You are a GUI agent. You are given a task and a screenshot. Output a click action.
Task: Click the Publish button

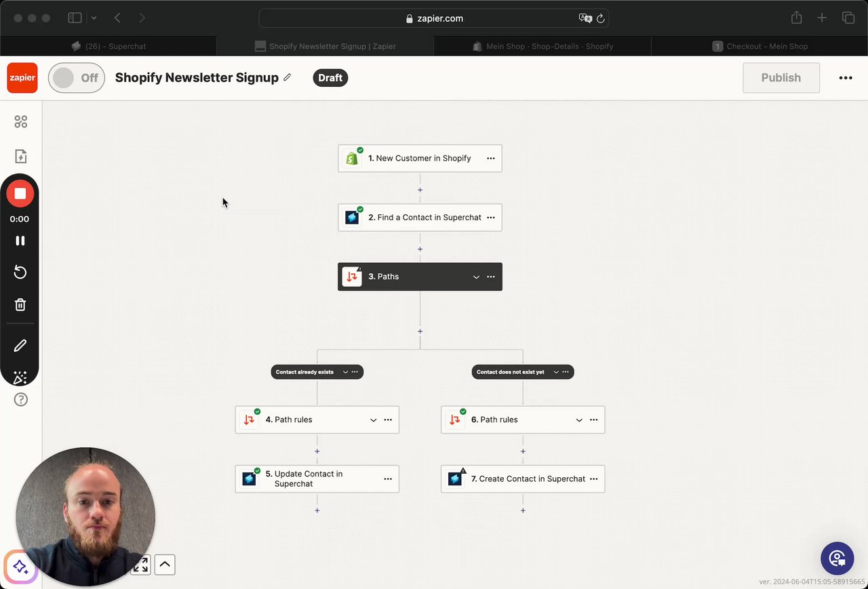[781, 78]
